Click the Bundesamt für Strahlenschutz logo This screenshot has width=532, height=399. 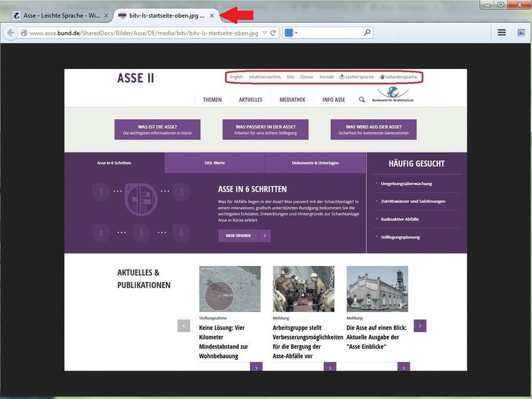pos(393,94)
